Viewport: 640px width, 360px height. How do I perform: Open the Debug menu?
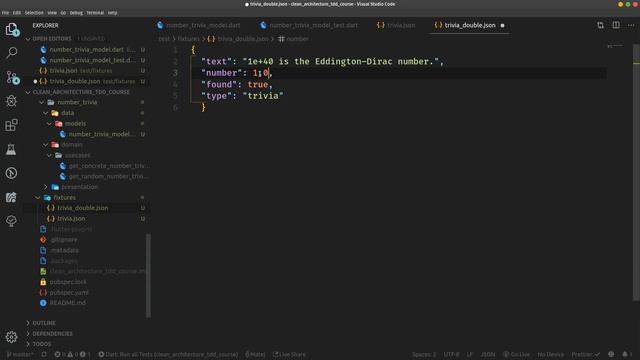pyautogui.click(x=76, y=13)
